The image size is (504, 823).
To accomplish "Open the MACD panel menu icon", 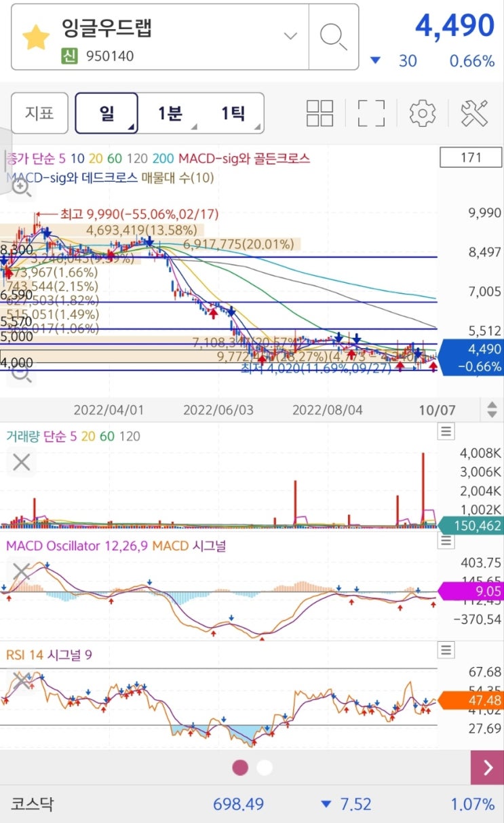I will click(446, 541).
